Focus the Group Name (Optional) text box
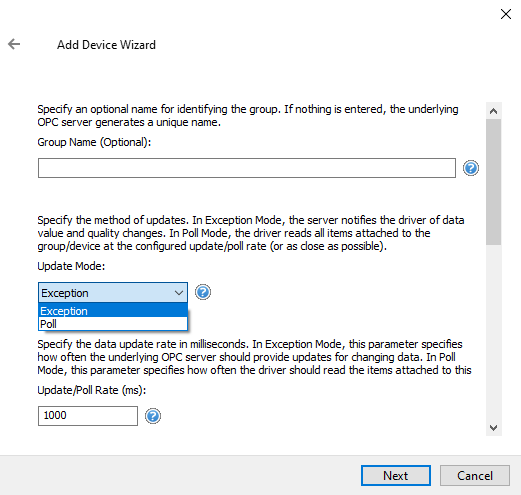The width and height of the screenshot is (521, 495). pos(247,168)
